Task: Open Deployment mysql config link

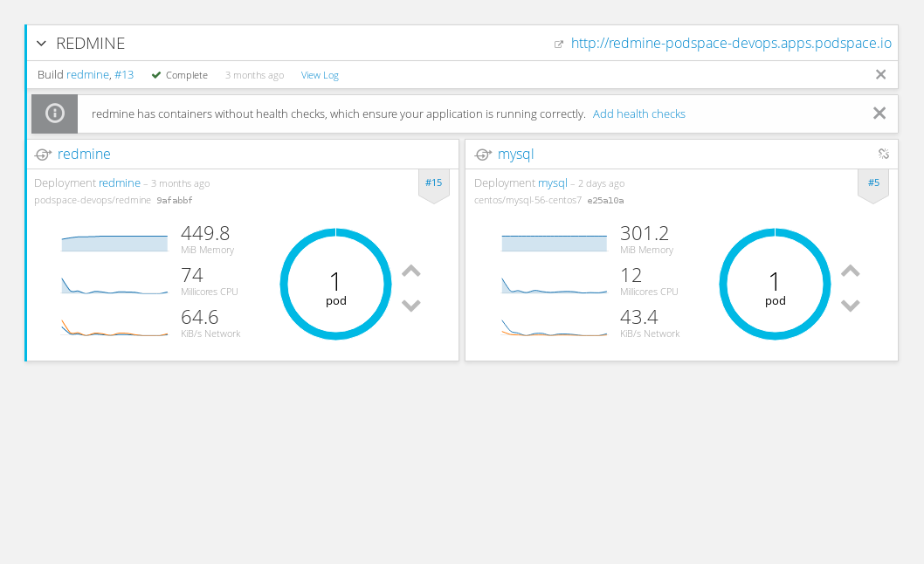Action: tap(553, 183)
